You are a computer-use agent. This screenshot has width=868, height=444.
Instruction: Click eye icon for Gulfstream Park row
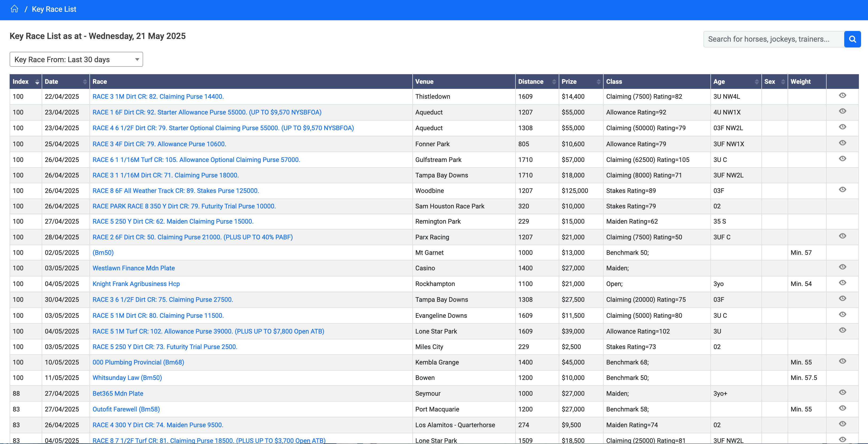tap(842, 158)
